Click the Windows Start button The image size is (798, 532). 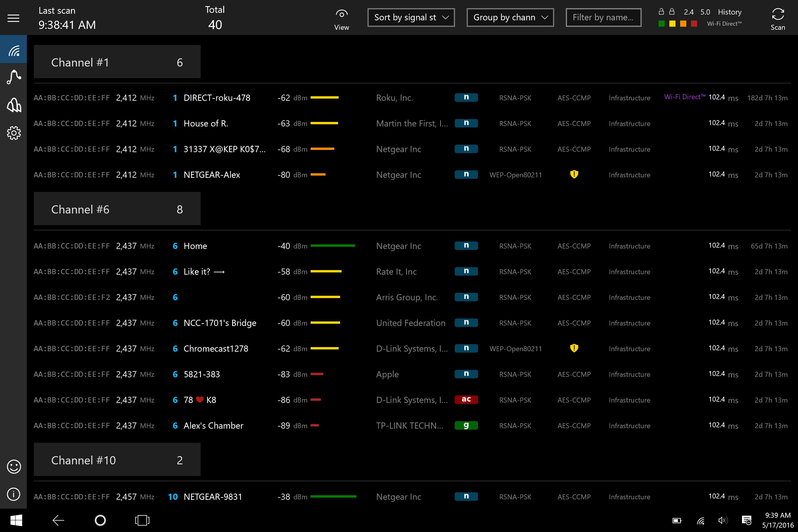pos(16,520)
